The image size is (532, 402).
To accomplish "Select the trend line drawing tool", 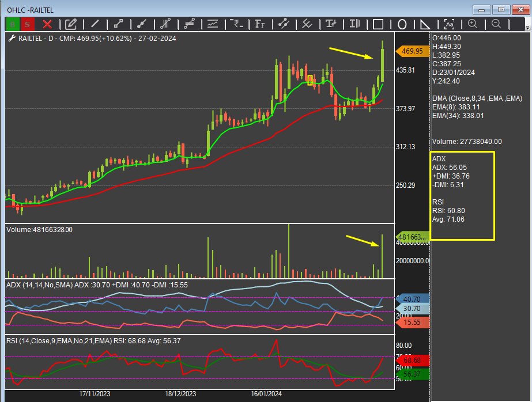I will tap(95, 24).
